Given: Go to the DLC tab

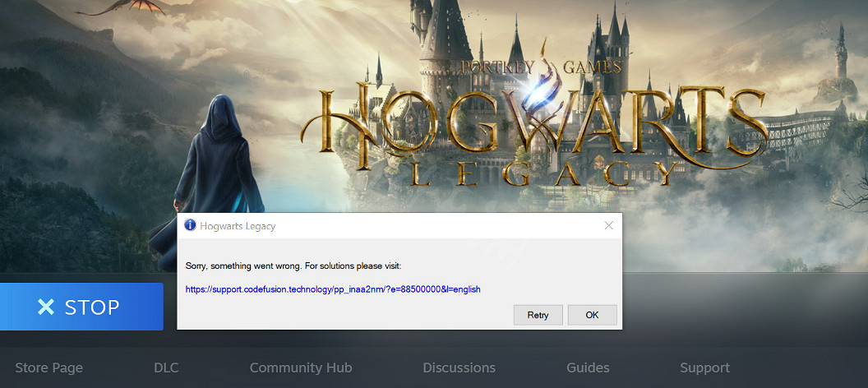Looking at the screenshot, I should pyautogui.click(x=166, y=367).
